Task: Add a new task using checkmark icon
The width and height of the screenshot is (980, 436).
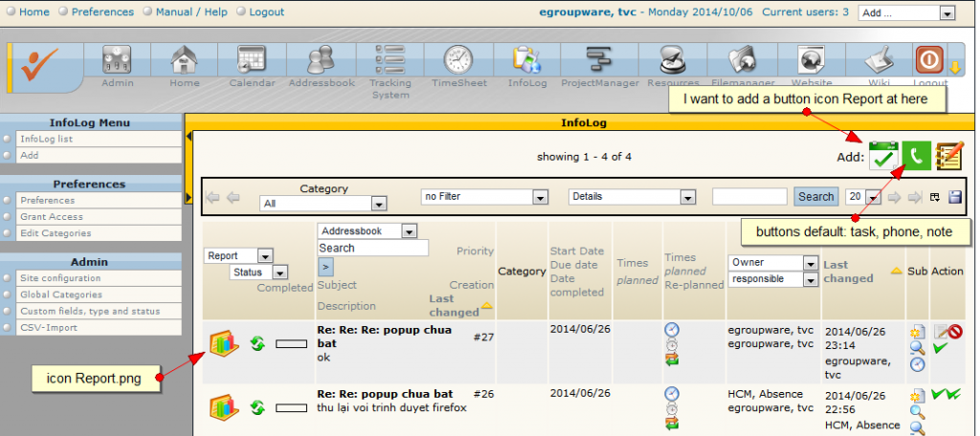Action: [x=884, y=157]
